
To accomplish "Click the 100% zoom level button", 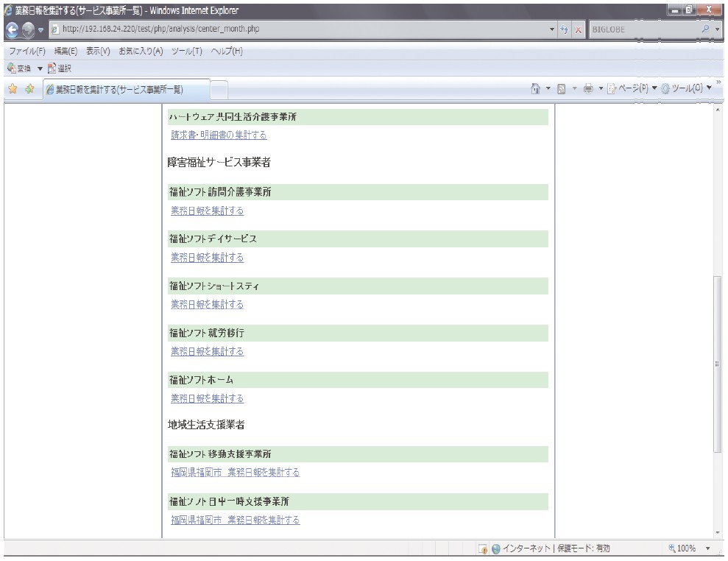I will (x=682, y=548).
